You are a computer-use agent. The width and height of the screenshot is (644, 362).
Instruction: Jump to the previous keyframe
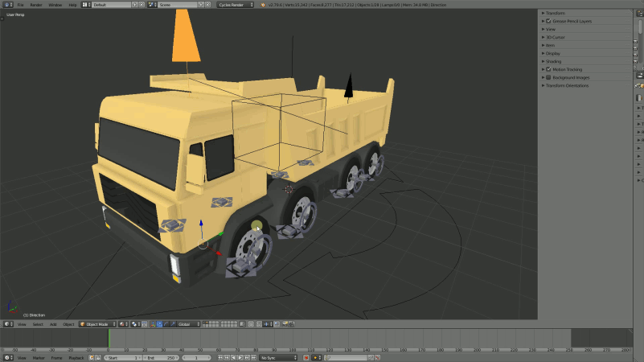coord(227,358)
